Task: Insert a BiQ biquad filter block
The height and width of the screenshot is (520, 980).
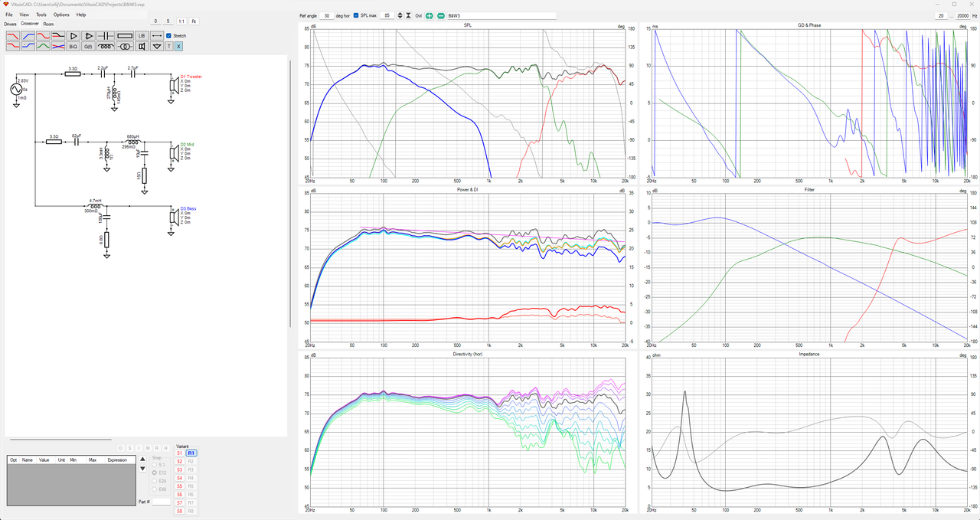Action: click(x=73, y=47)
